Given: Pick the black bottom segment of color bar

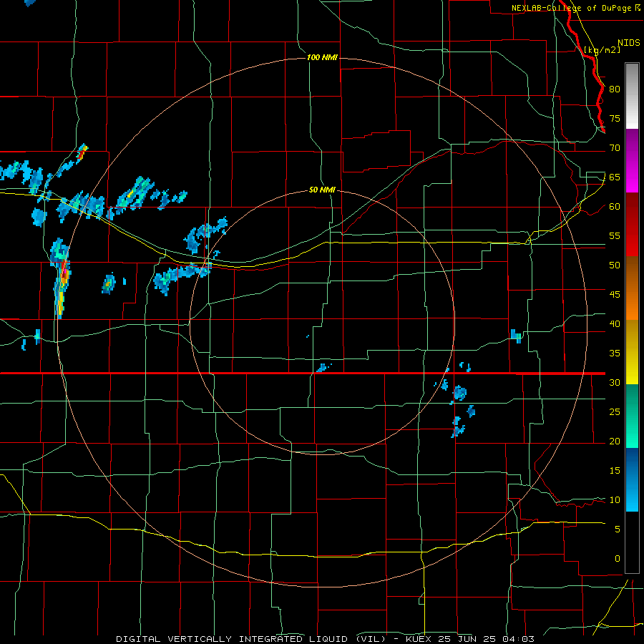Looking at the screenshot, I should pos(632,542).
